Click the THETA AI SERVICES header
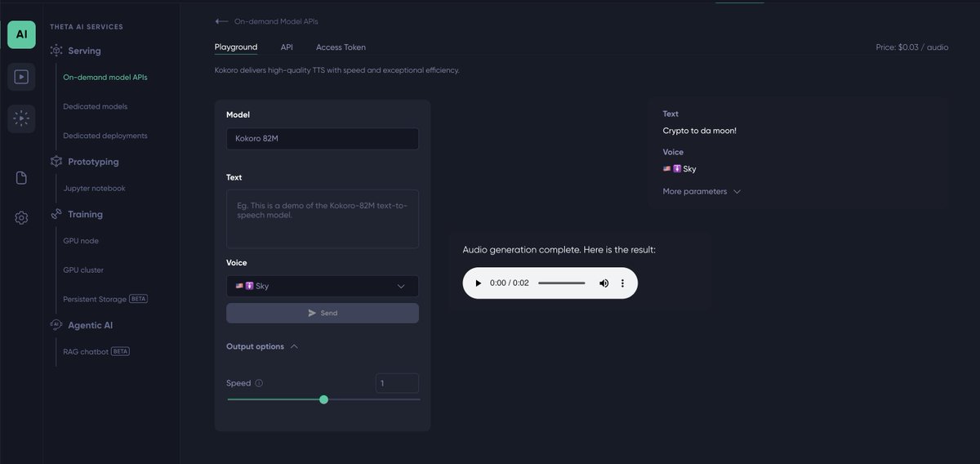Viewport: 980px width, 464px height. (x=87, y=27)
